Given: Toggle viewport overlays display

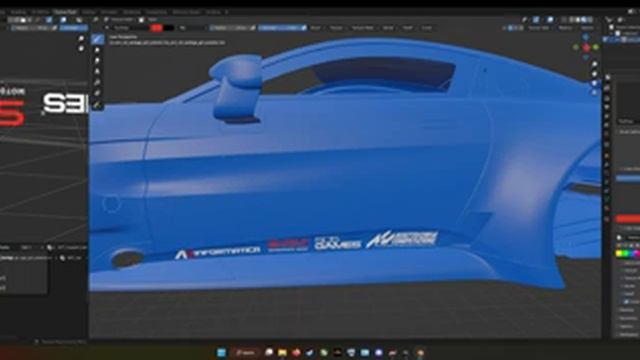Looking at the screenshot, I should (x=550, y=20).
